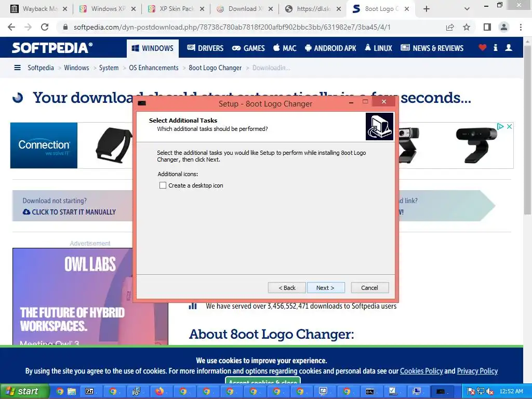Open the quick launch folder icon
Image resolution: width=532 pixels, height=399 pixels.
click(71, 392)
